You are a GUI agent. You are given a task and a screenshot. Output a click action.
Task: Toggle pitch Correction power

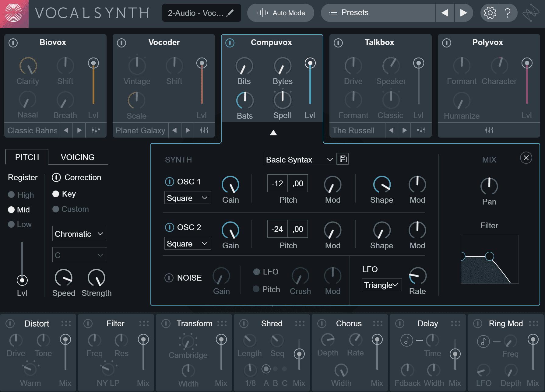(56, 177)
